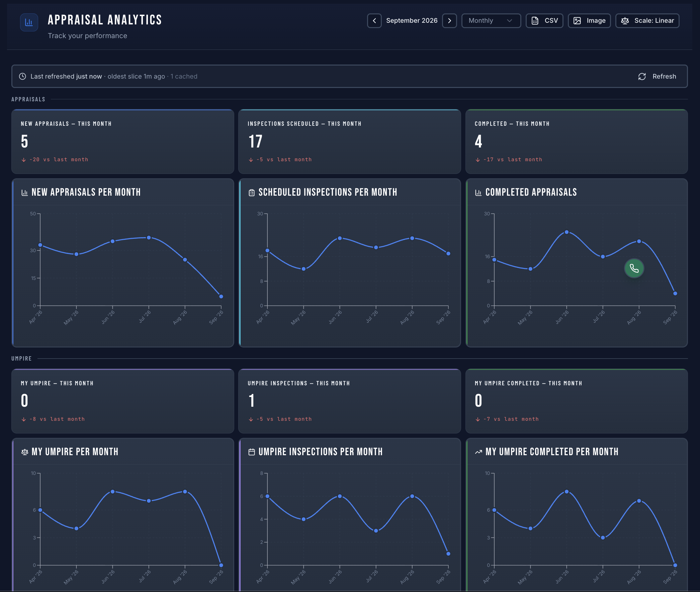Click the scales icon next to My Umpire Per Month

[24, 452]
